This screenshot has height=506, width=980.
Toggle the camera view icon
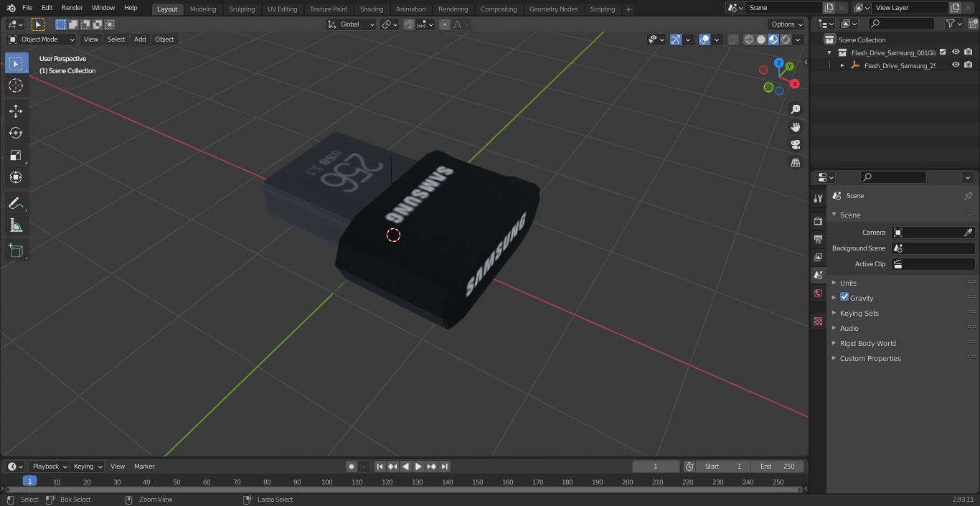[x=795, y=145]
